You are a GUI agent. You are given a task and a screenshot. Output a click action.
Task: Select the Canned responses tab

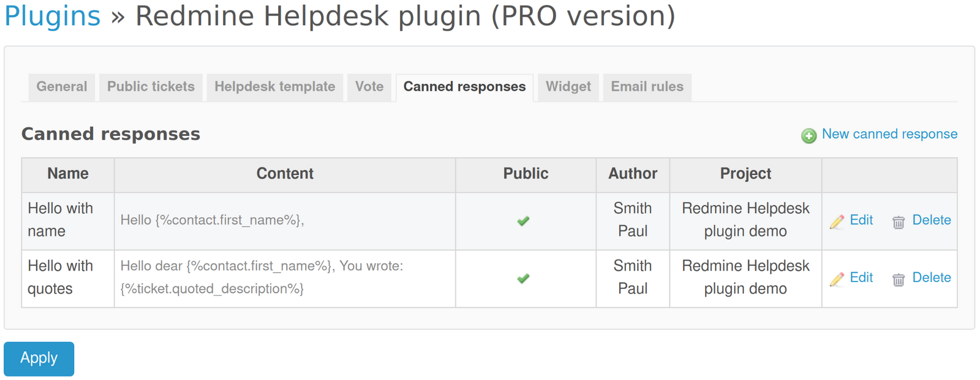coord(464,87)
